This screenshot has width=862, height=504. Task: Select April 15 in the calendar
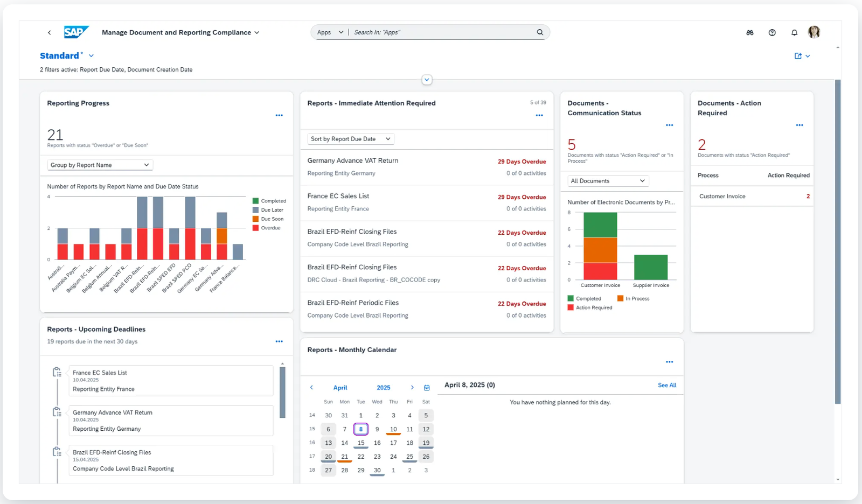tap(361, 443)
